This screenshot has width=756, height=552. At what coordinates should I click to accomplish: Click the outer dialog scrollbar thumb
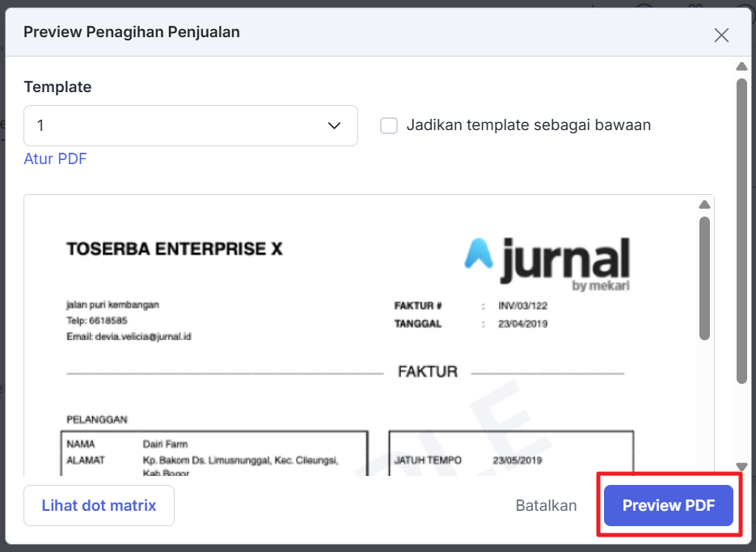(741, 226)
